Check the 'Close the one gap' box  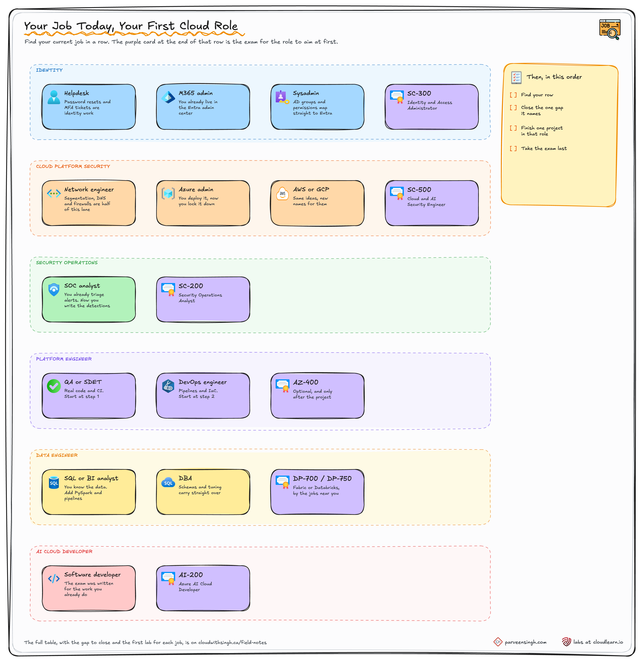(x=513, y=108)
